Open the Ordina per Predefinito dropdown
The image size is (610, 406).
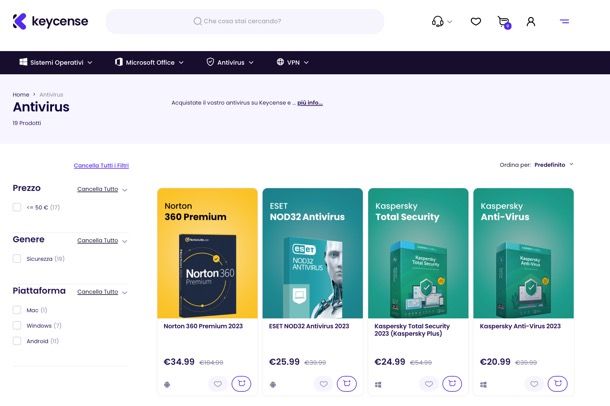pyautogui.click(x=553, y=165)
